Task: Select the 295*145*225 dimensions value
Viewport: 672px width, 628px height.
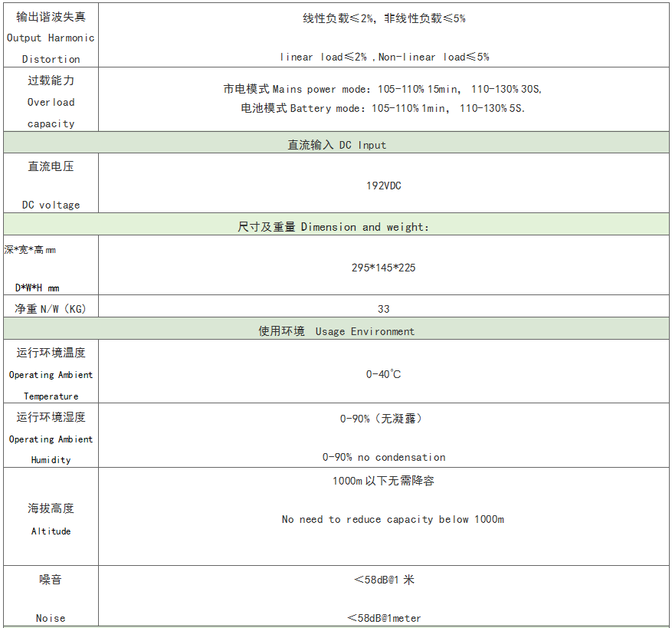Action: pyautogui.click(x=383, y=268)
